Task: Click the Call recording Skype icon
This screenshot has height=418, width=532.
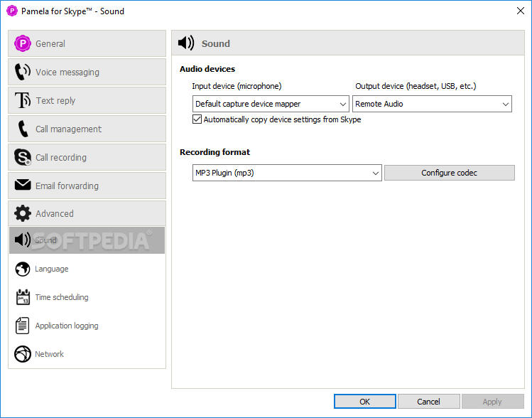Action: 23,157
